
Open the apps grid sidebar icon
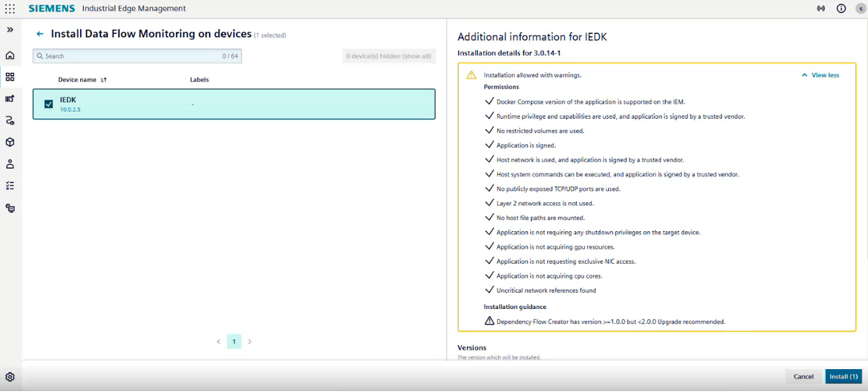[x=10, y=77]
